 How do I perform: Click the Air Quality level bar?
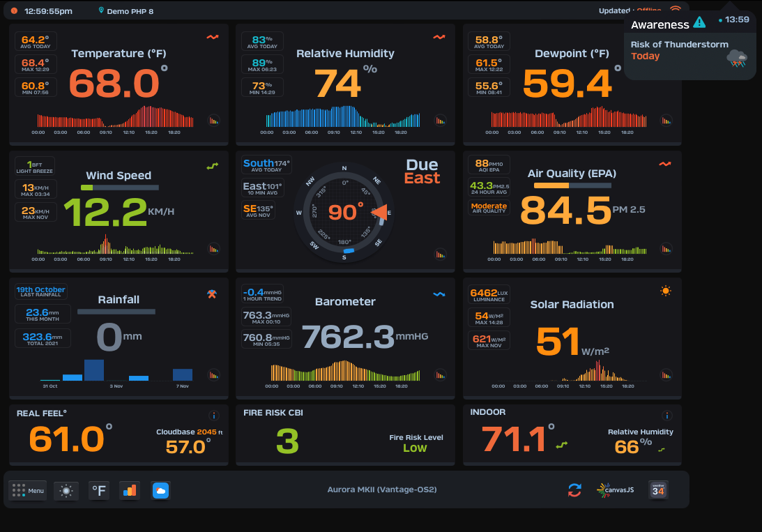[x=572, y=185]
